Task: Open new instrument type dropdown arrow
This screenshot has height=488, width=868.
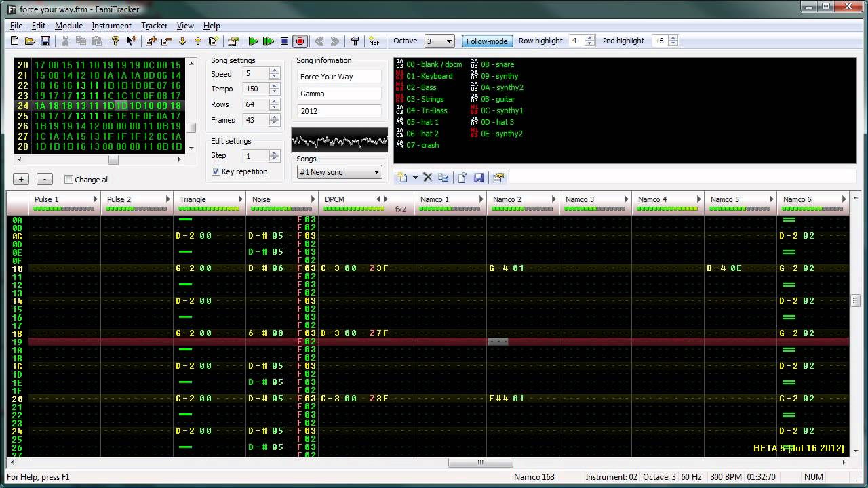Action: 415,178
